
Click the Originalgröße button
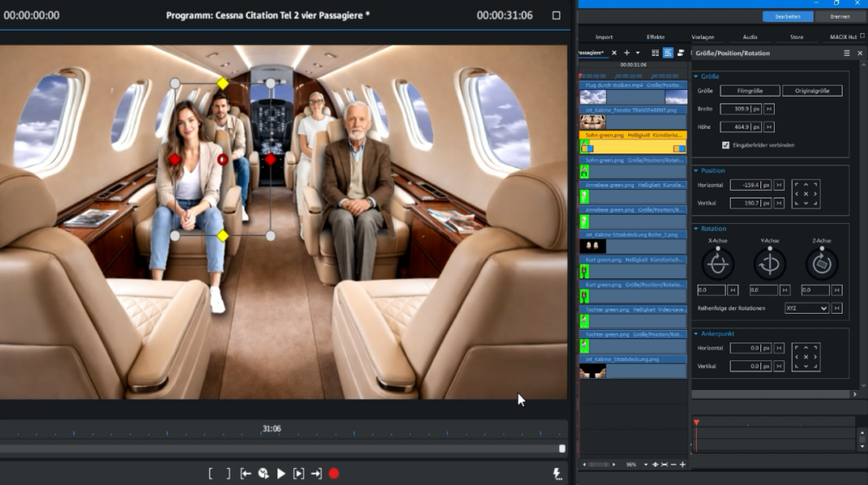tap(812, 91)
